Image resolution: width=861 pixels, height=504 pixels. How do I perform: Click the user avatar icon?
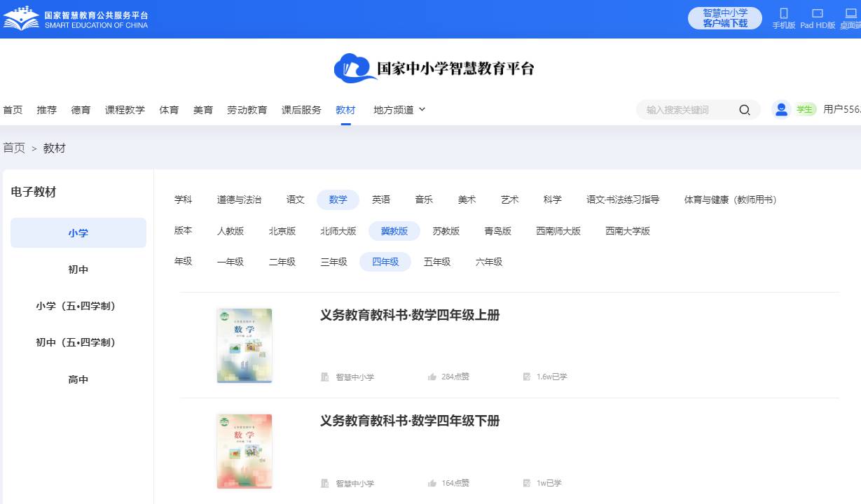tap(781, 109)
